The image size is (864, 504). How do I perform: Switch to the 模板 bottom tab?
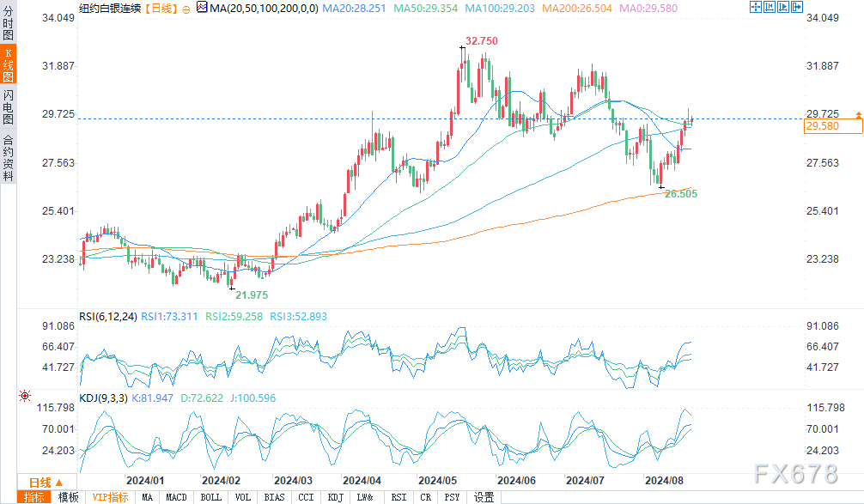[69, 497]
